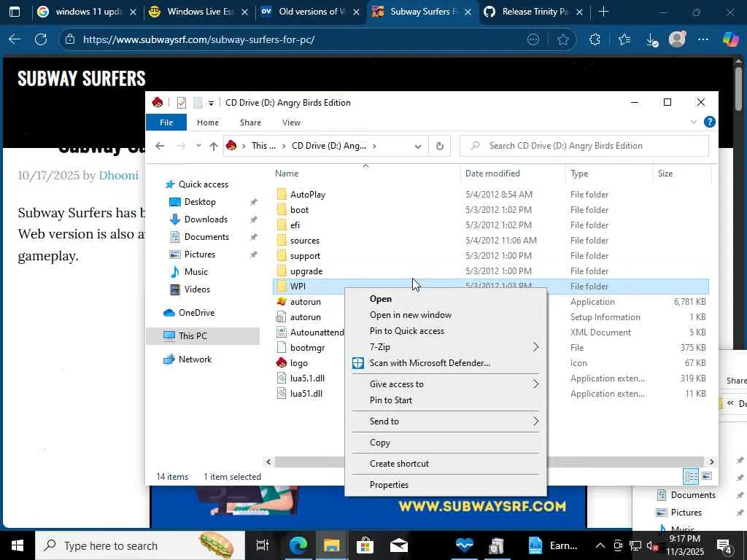Choose Copy in context menu
The height and width of the screenshot is (560, 747).
click(446, 443)
